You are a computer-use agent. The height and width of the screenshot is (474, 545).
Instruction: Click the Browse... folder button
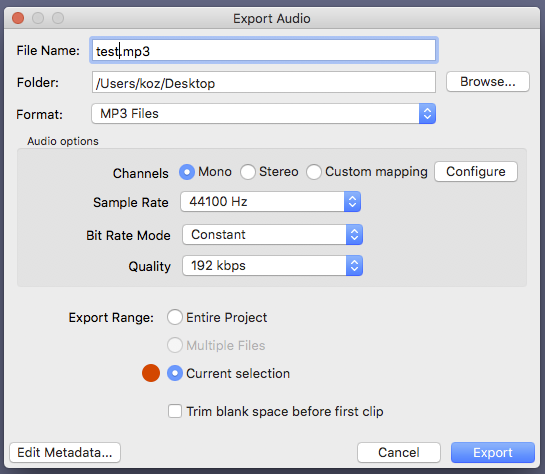coord(488,82)
